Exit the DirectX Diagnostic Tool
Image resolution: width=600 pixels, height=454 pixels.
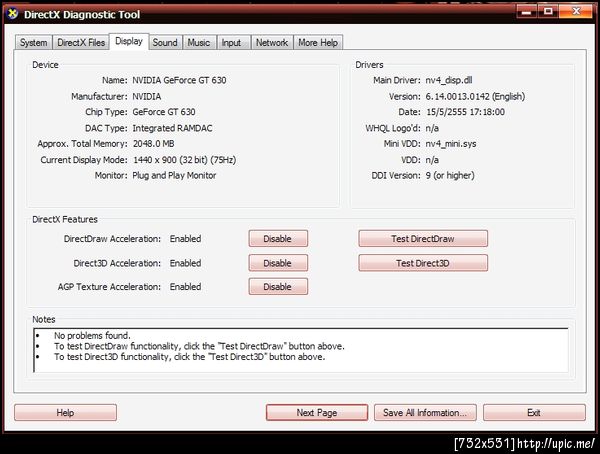coord(534,413)
